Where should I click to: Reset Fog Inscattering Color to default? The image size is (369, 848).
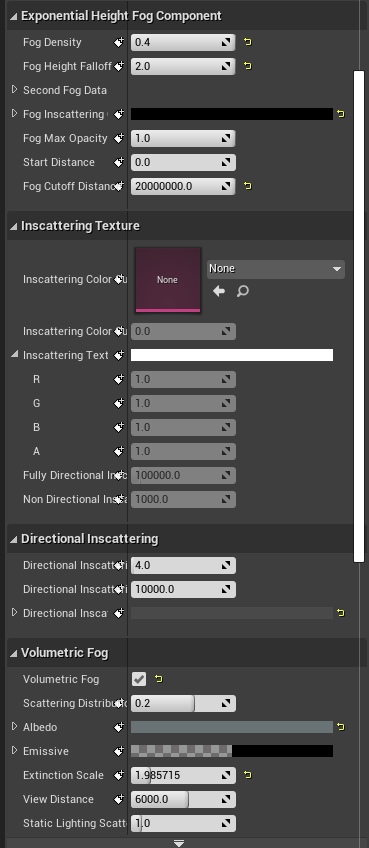tap(341, 114)
